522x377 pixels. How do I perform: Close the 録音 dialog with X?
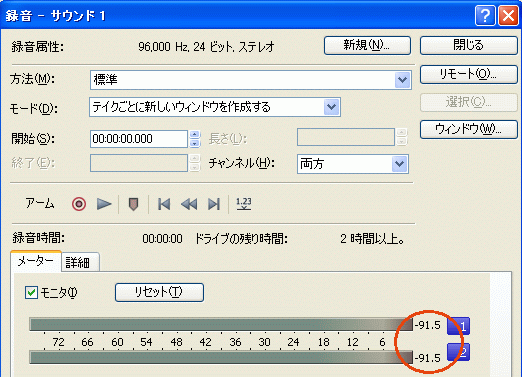508,15
